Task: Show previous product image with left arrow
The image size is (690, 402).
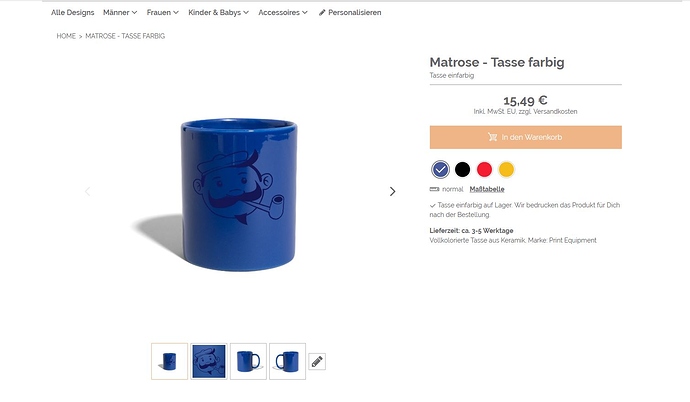Action: tap(87, 191)
